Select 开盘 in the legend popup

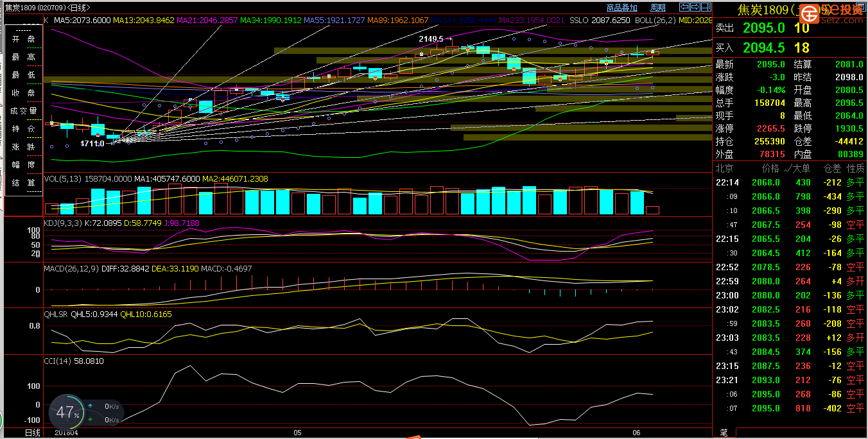click(x=24, y=39)
